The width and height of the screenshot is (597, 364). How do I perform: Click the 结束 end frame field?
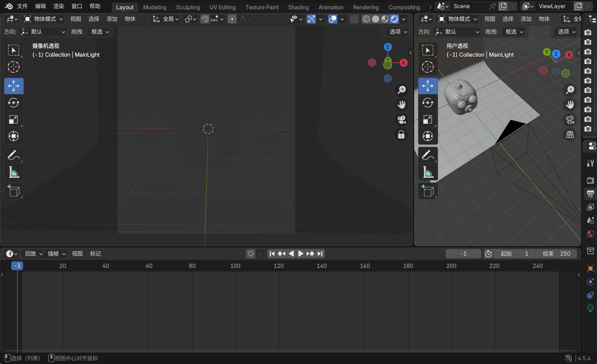click(x=556, y=254)
